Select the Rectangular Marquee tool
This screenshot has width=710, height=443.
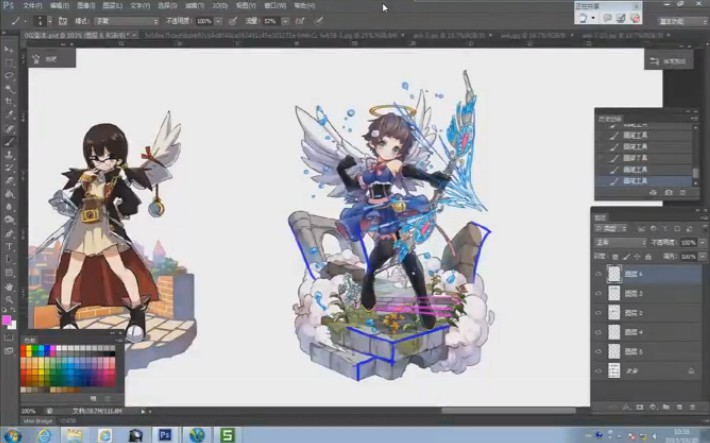(9, 63)
